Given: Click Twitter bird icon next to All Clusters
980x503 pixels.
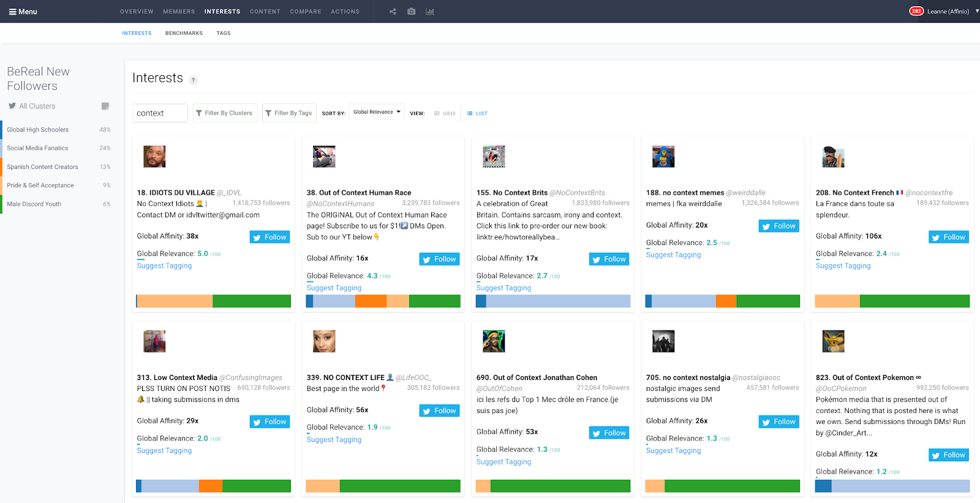Looking at the screenshot, I should coord(12,106).
